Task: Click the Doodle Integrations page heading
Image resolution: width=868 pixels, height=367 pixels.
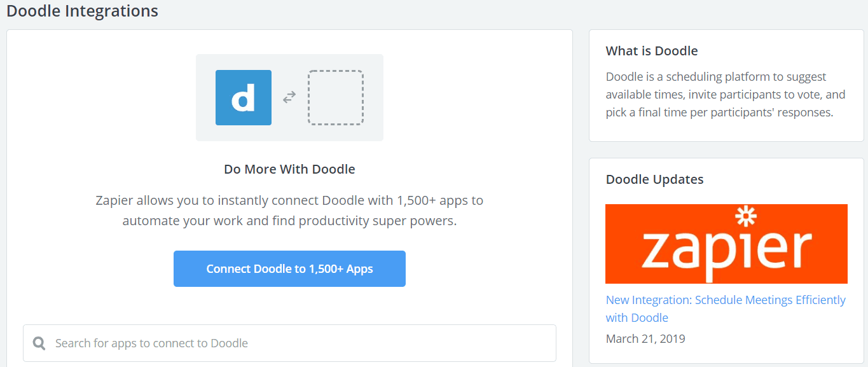Action: [x=83, y=11]
